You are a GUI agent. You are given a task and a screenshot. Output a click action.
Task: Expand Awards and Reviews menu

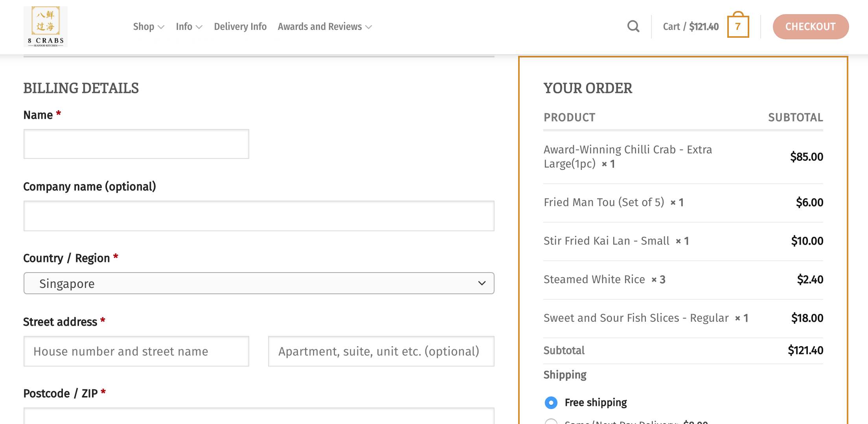tap(324, 26)
